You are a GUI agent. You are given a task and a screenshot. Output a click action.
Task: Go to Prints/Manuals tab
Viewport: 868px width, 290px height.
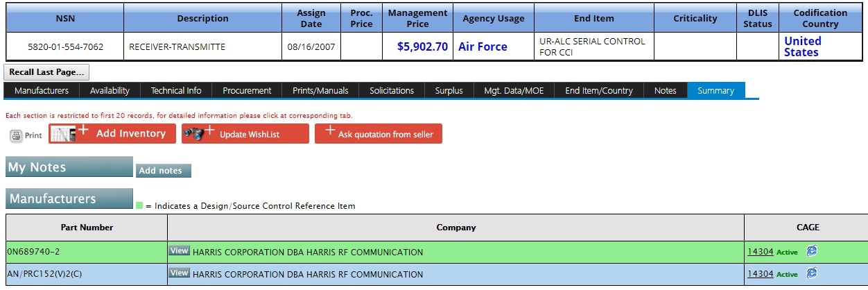320,91
